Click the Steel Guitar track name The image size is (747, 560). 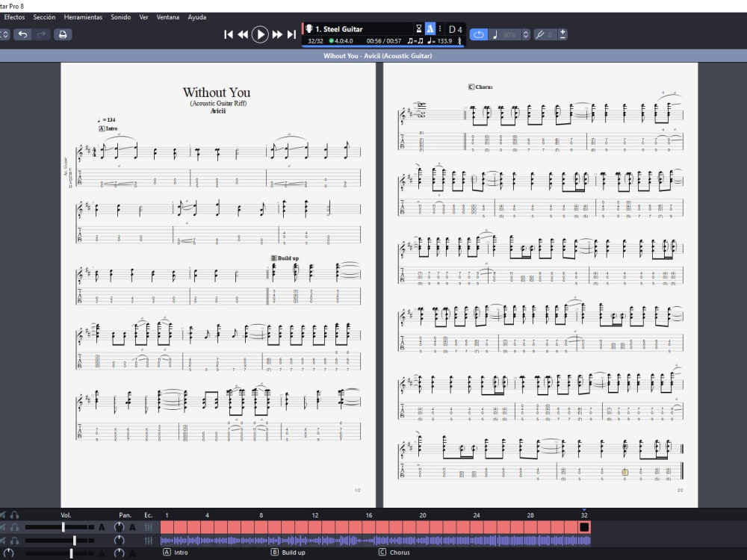339,29
